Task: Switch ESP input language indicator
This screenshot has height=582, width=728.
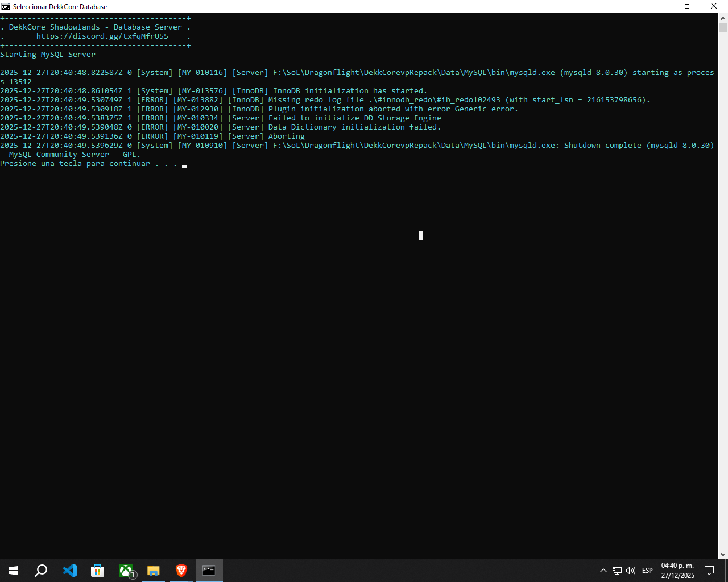Action: coord(647,571)
